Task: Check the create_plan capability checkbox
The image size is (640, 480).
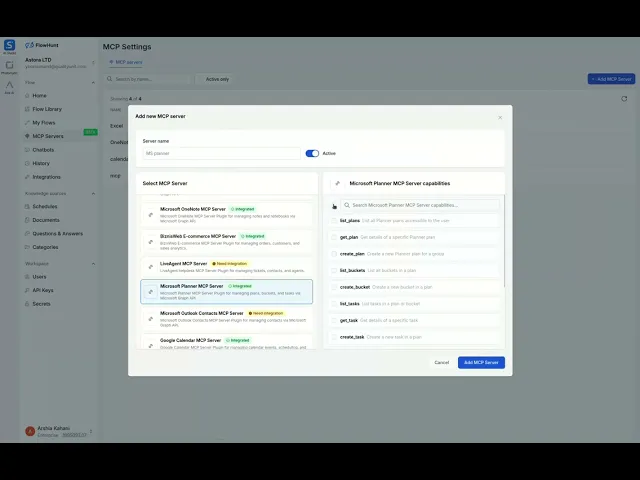Action: (334, 254)
